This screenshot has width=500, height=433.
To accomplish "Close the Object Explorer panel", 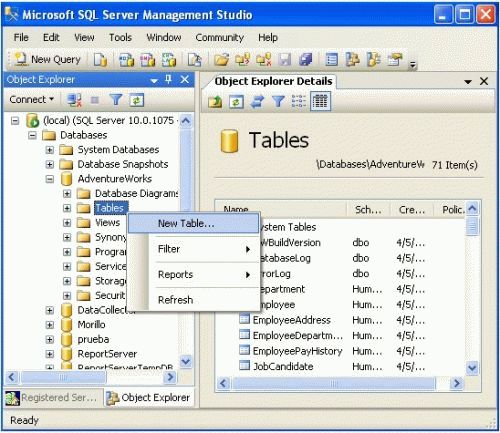I will tap(184, 79).
